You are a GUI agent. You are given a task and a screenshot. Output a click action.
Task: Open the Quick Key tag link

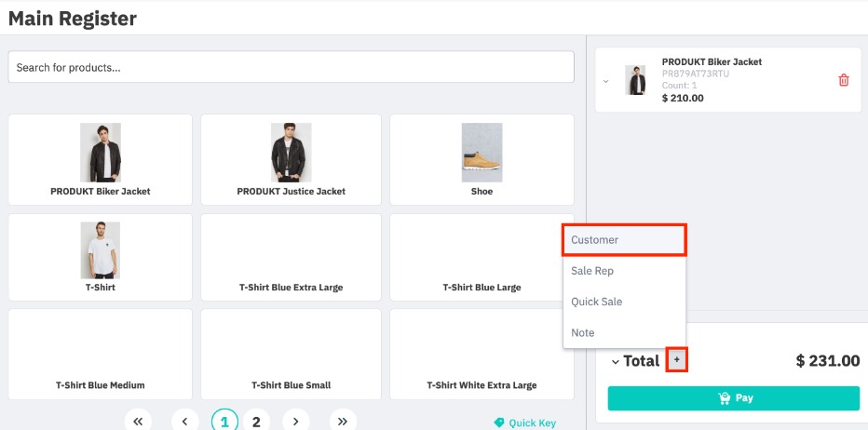(524, 423)
